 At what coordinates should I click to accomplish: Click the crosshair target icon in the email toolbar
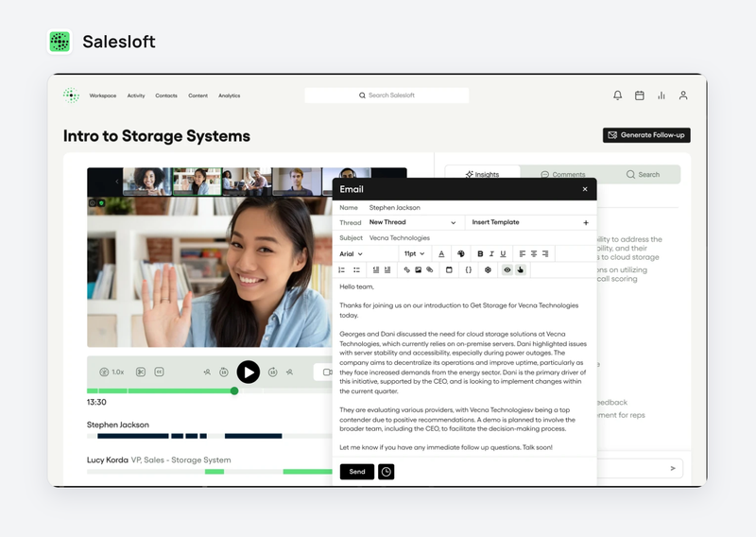[x=488, y=269]
